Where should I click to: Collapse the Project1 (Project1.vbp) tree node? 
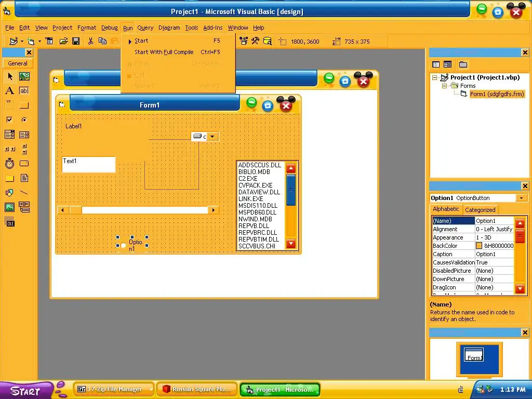pos(435,78)
